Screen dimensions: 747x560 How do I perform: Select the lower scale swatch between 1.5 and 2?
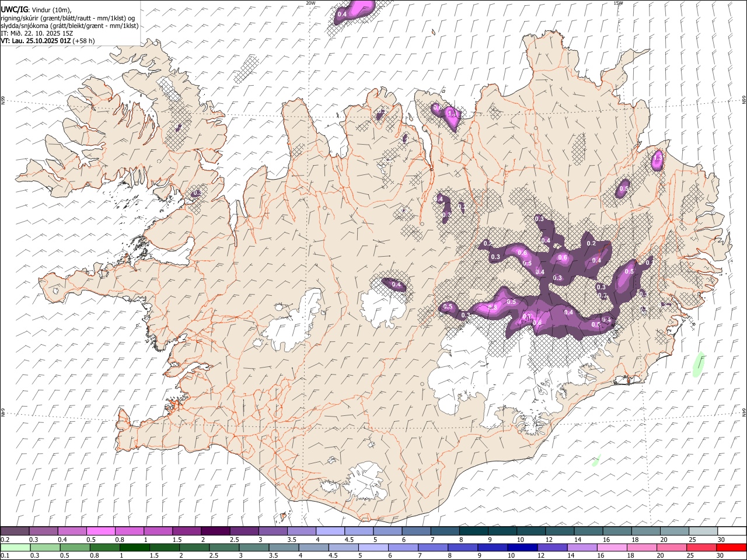pos(164,547)
